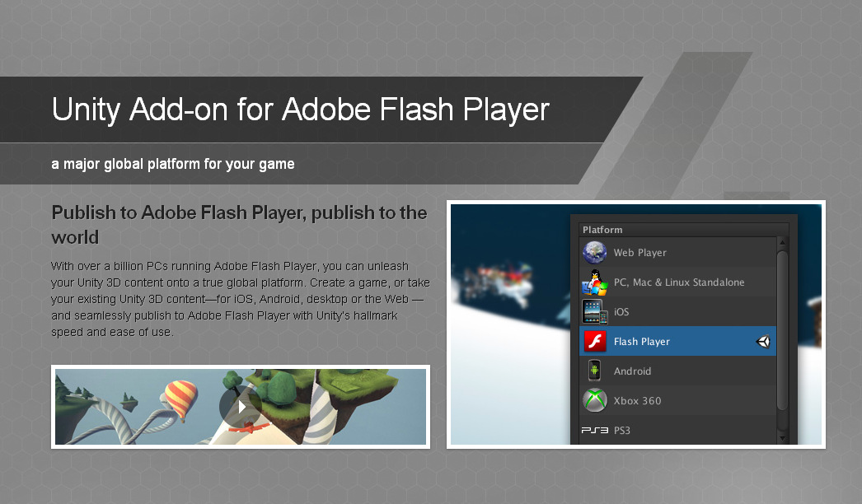
Task: Click the Unity Add-on for Adobe Flash Player title
Action: 300,110
